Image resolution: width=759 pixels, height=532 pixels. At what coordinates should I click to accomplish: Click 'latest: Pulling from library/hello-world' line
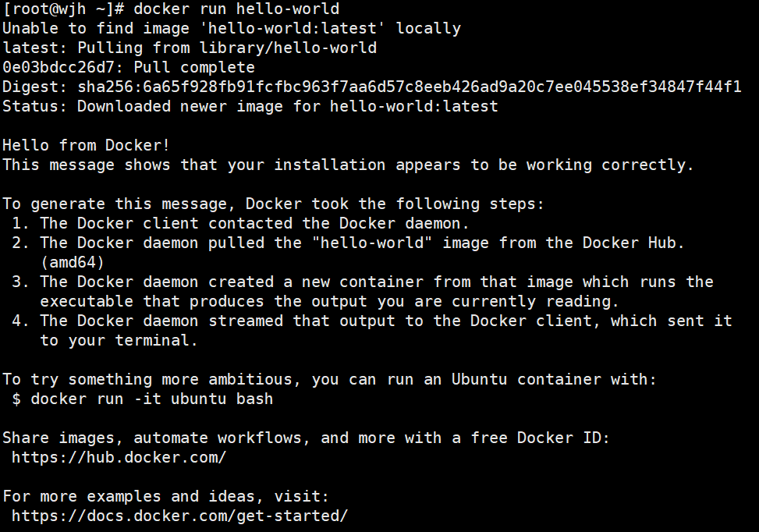point(190,48)
